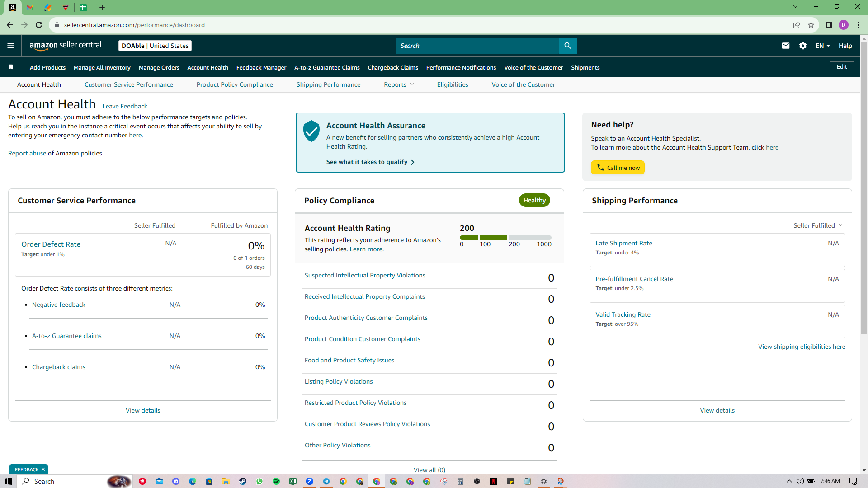Open Shipping Performance tab
868x488 pixels.
[328, 84]
